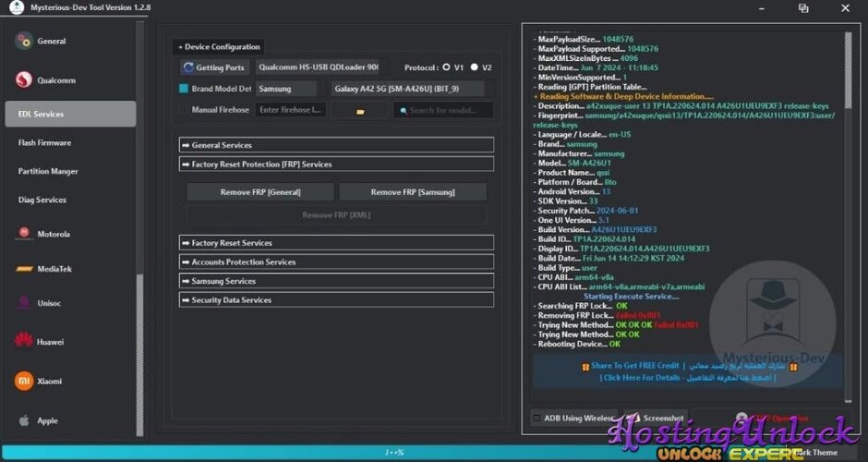Click the Security Patch 2024-06-01 log line
The height and width of the screenshot is (462, 868).
coord(585,211)
